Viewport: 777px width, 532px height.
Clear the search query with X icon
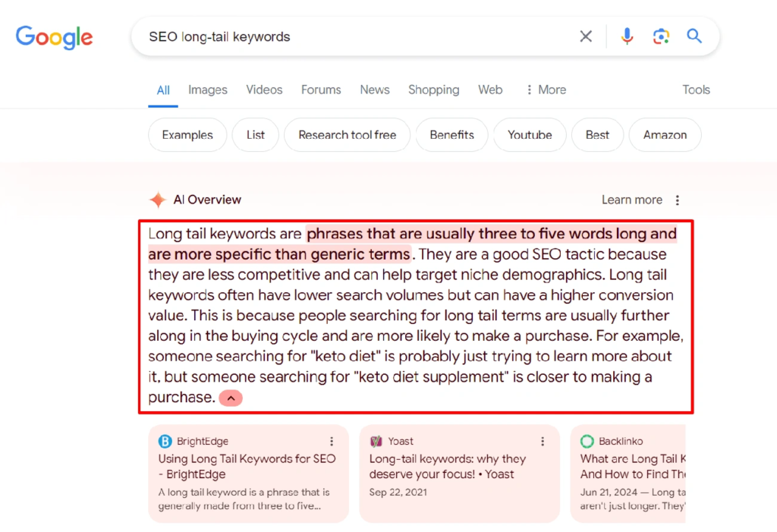(x=586, y=36)
